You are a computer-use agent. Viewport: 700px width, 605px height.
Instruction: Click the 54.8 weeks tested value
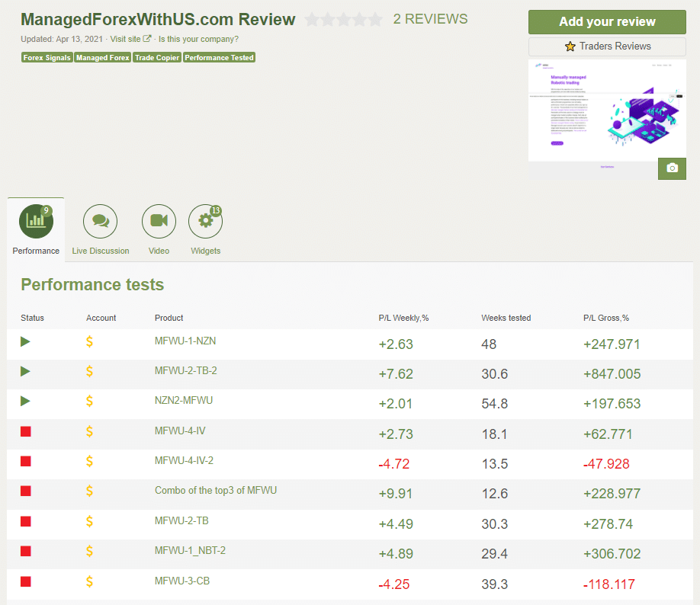coord(495,404)
